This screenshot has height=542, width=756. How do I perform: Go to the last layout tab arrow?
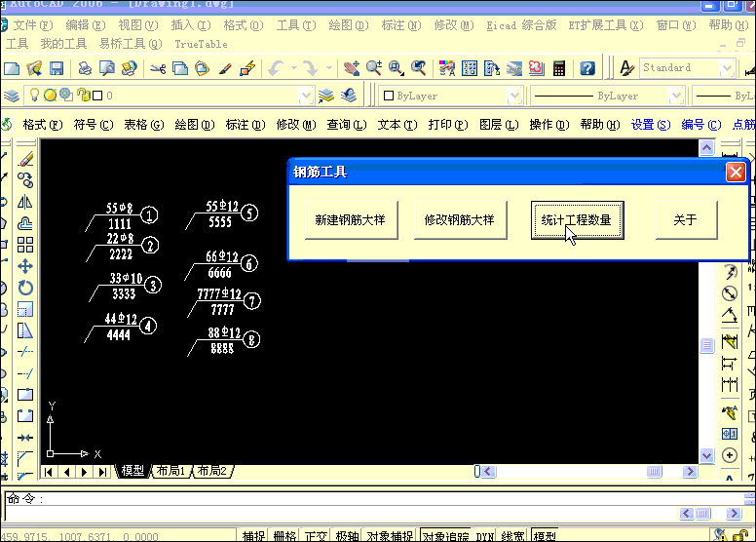tap(102, 472)
